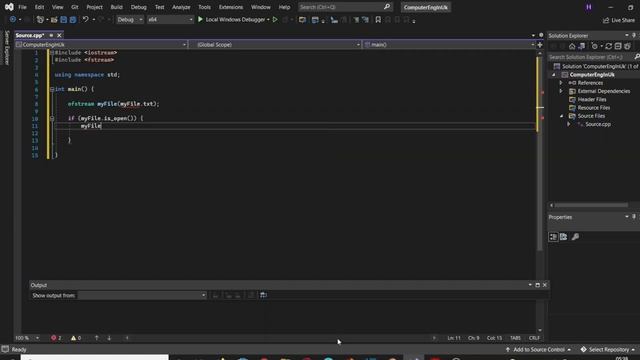
Task: Open the Debug configuration dropdown
Action: click(130, 20)
